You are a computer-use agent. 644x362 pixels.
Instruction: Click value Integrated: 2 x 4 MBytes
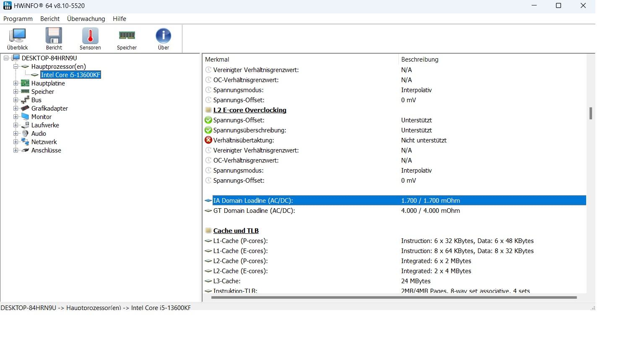coord(436,271)
